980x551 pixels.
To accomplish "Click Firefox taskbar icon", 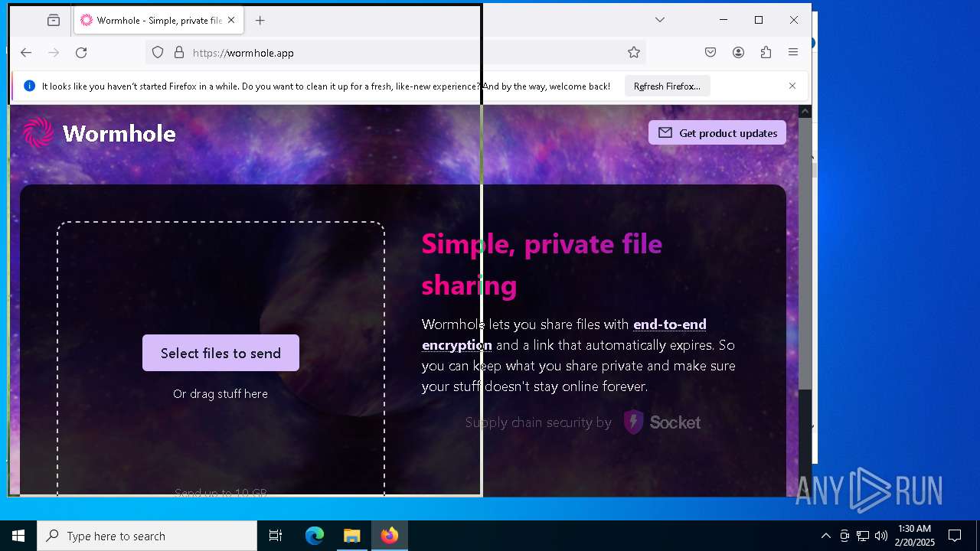I will pos(390,536).
